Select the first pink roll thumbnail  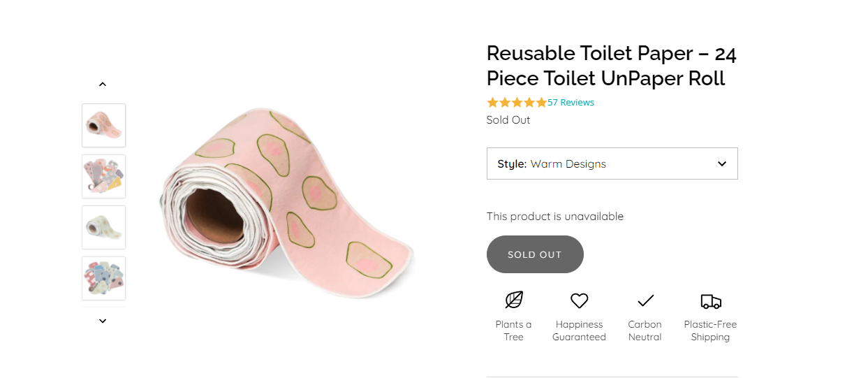click(x=104, y=126)
